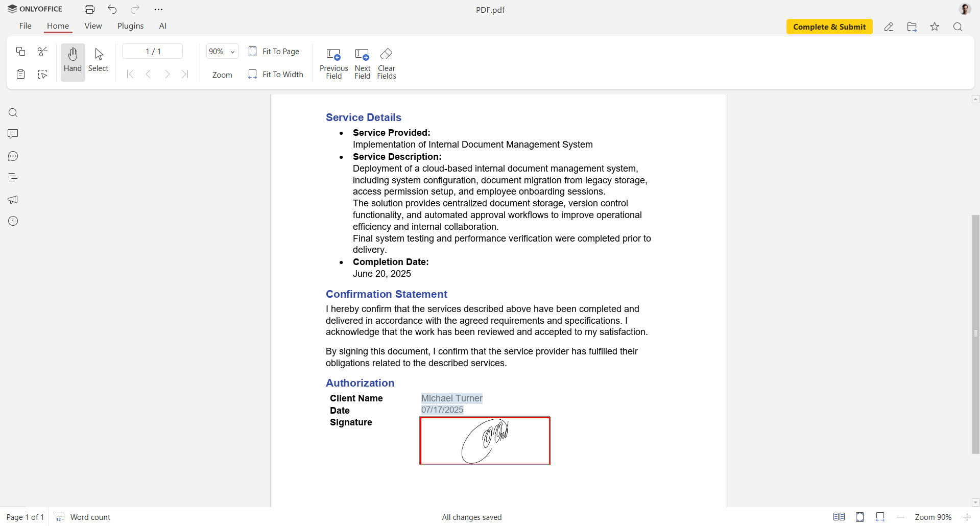
Task: Click the Clear Fields eraser icon
Action: point(387,54)
